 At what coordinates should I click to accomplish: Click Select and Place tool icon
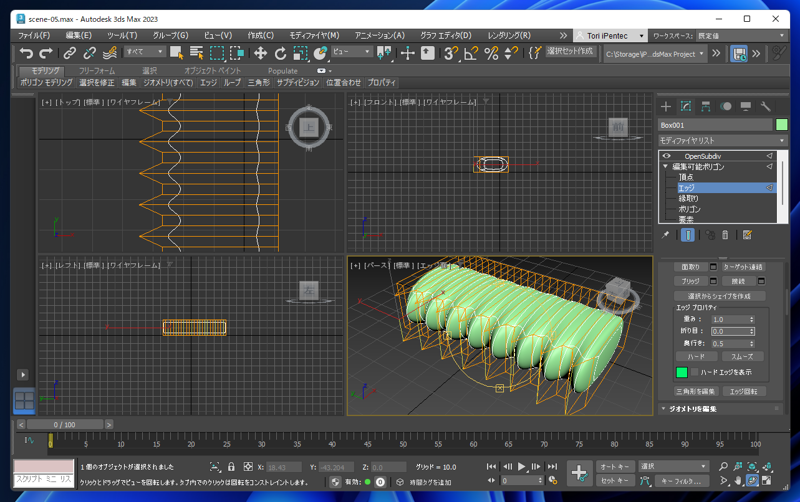tap(320, 53)
